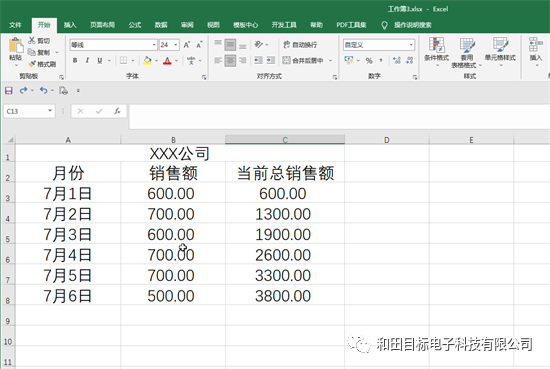550x369 pixels.
Task: Switch to the Insert ribbon tab
Action: [x=70, y=25]
